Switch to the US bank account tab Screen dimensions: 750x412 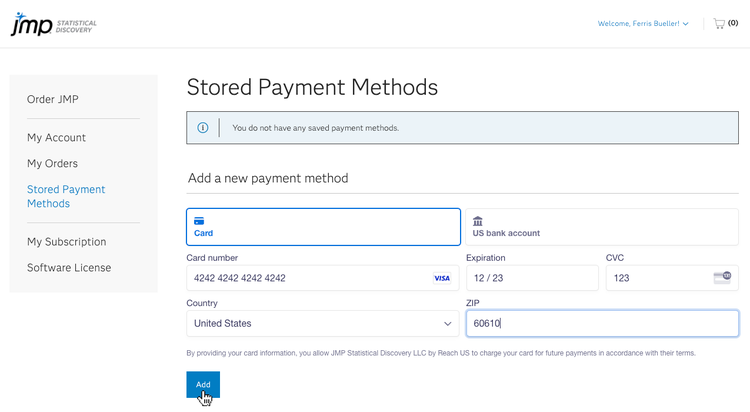[601, 227]
